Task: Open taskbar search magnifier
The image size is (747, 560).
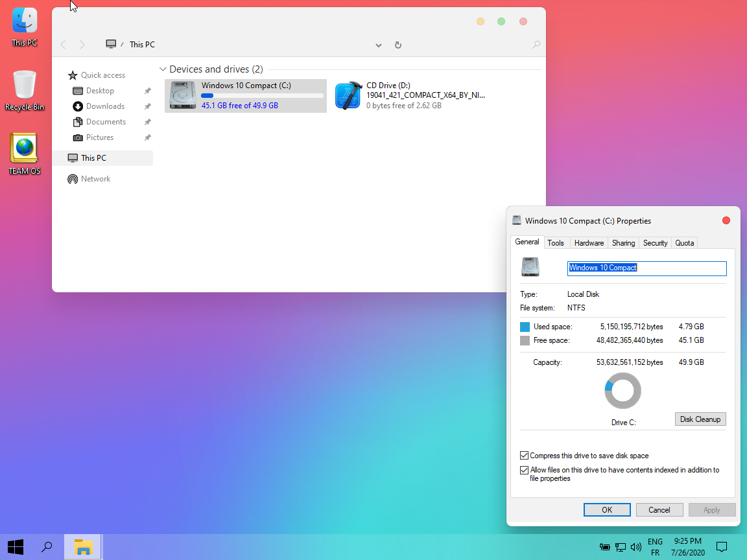Action: click(x=47, y=547)
